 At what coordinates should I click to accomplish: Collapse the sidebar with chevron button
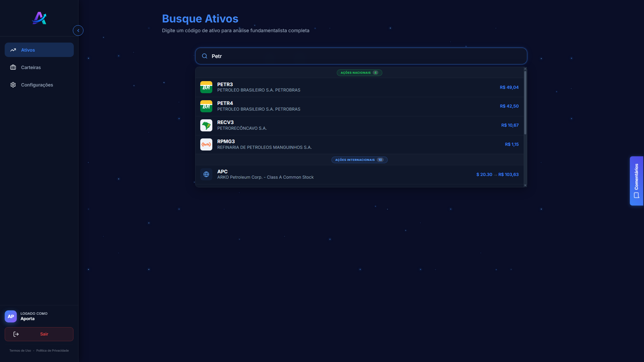pos(78,31)
